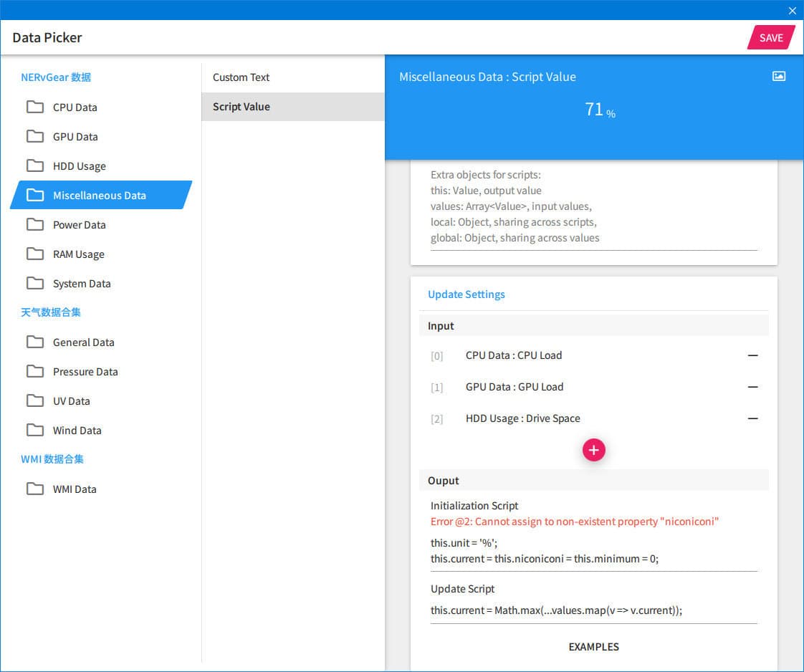Click the Pressure Data folder icon
Image resolution: width=804 pixels, height=672 pixels.
35,371
